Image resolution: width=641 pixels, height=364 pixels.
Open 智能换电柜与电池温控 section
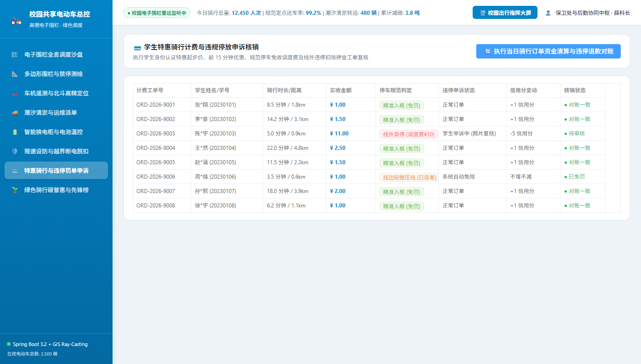click(56, 132)
